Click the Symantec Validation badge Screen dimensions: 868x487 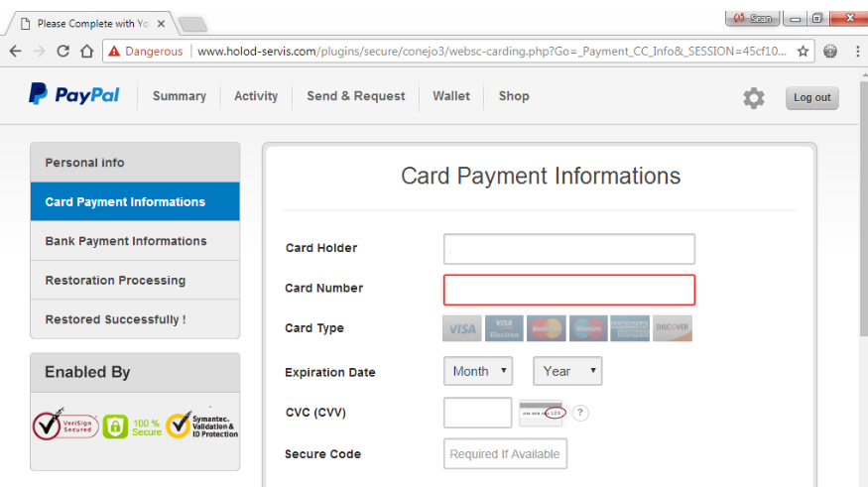point(202,426)
